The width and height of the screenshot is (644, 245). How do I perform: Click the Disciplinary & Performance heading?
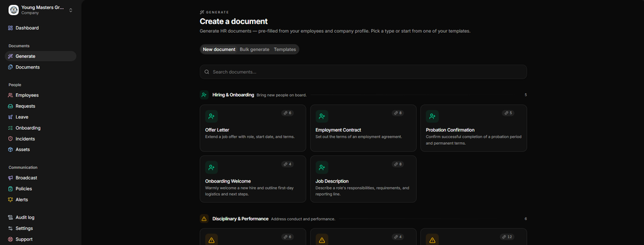[240, 219]
